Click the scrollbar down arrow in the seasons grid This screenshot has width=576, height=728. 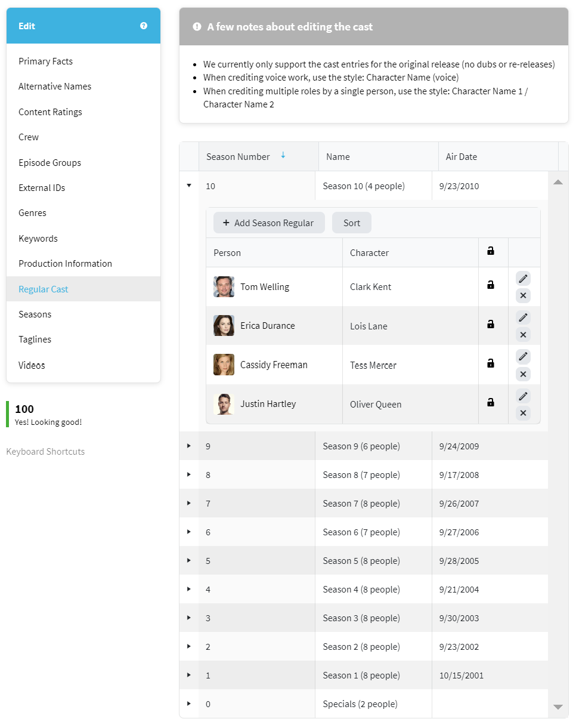pyautogui.click(x=558, y=707)
